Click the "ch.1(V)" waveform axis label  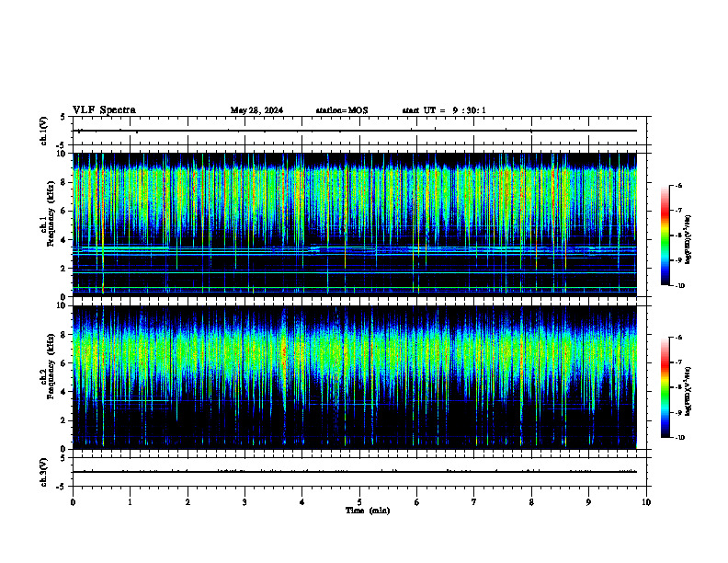44,131
